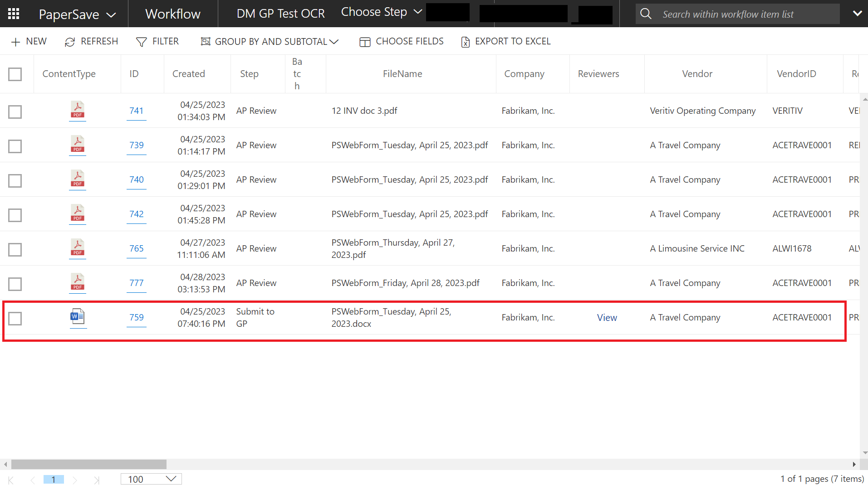This screenshot has width=868, height=485.
Task: Open PDF icon for item 765
Action: click(x=78, y=247)
